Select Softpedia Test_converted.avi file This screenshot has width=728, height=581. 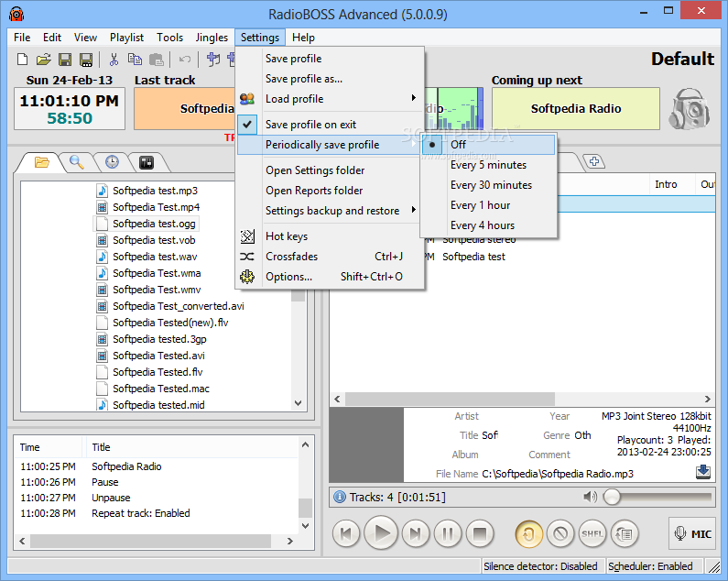coord(179,306)
